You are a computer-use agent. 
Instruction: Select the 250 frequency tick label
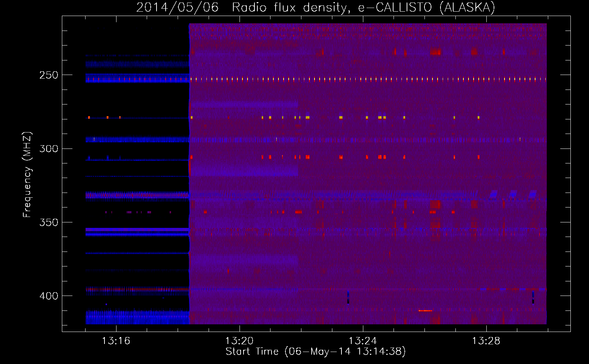[49, 75]
